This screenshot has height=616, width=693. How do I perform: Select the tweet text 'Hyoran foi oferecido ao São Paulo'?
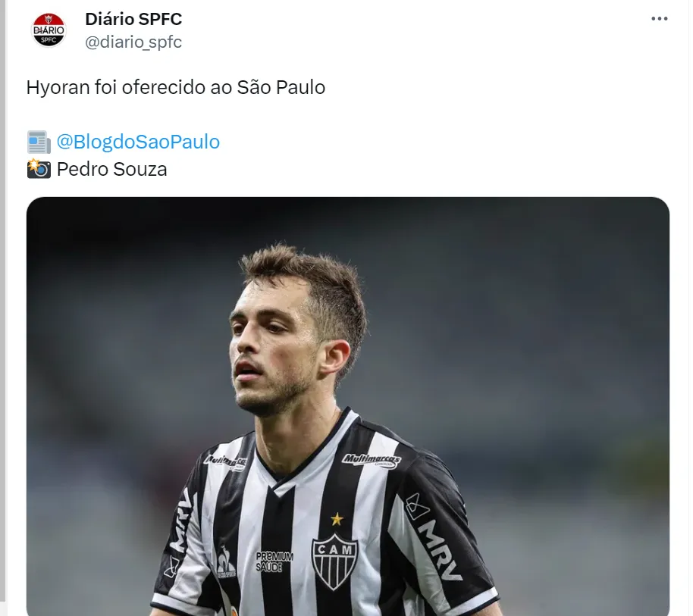(175, 87)
